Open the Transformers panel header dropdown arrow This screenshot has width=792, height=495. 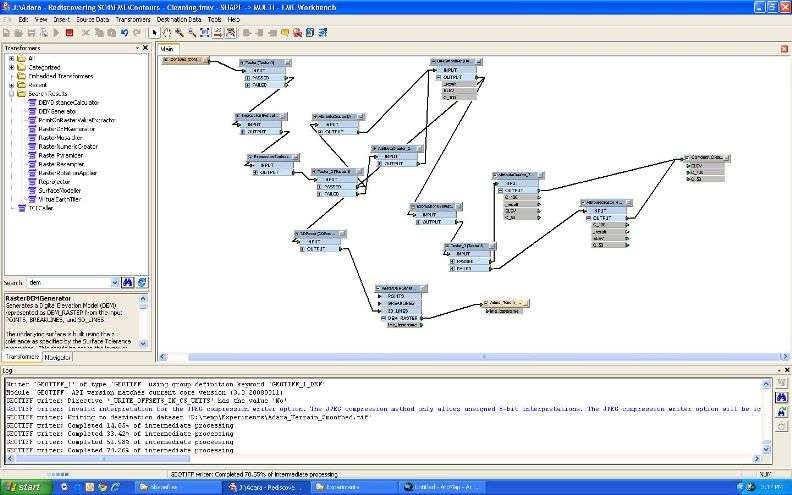coord(137,48)
